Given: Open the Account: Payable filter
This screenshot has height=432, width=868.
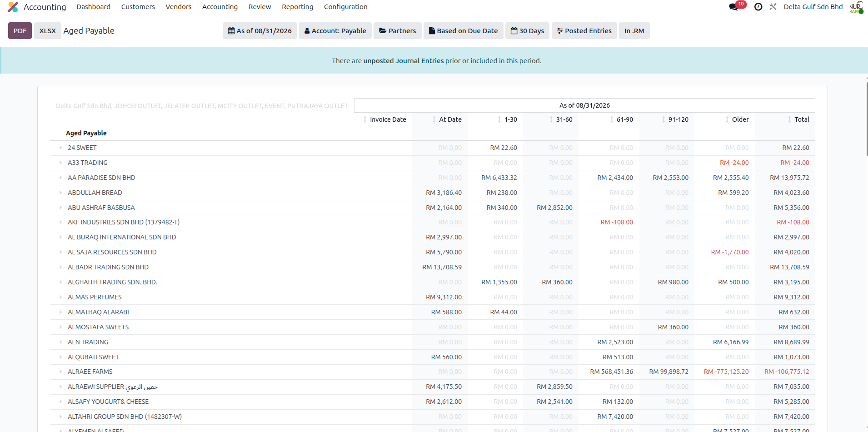Looking at the screenshot, I should pyautogui.click(x=335, y=31).
